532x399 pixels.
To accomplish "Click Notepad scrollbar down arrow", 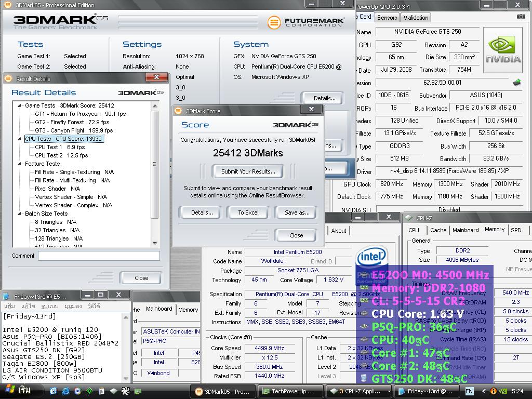I will point(126,378).
